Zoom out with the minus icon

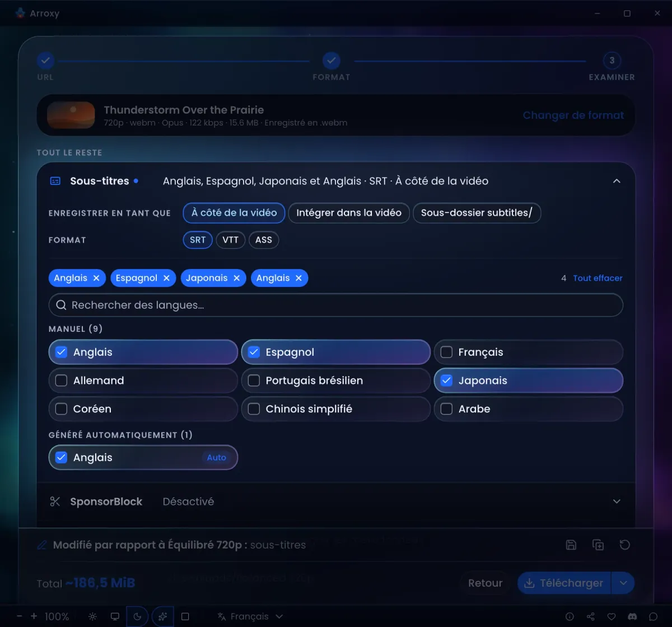click(x=20, y=616)
